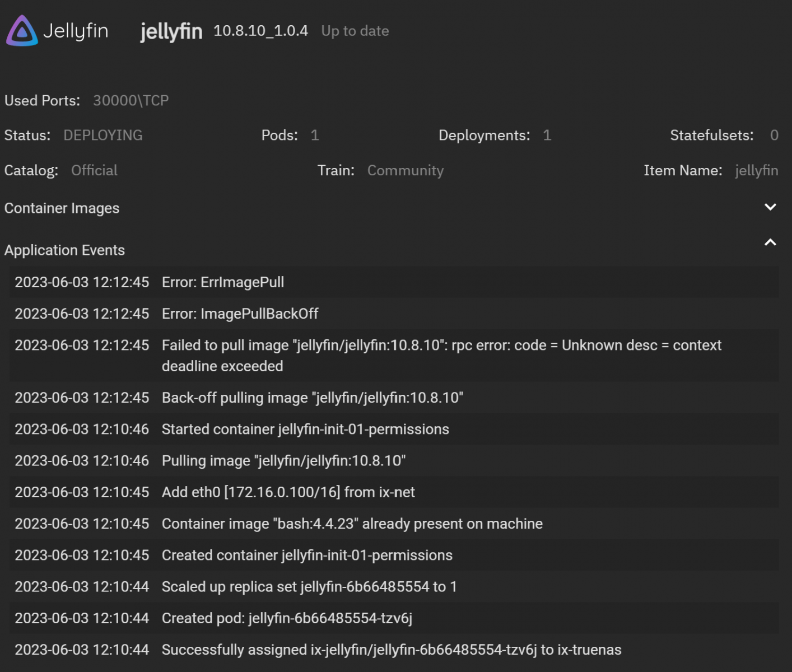Click the Catalog label
Screen dimensions: 792x672
click(31, 170)
